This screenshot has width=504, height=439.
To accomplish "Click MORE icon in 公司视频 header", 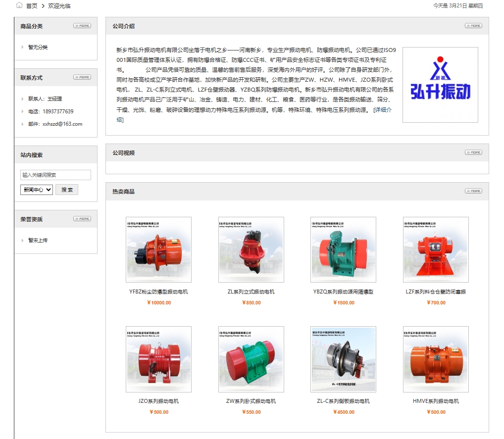I will tap(473, 152).
